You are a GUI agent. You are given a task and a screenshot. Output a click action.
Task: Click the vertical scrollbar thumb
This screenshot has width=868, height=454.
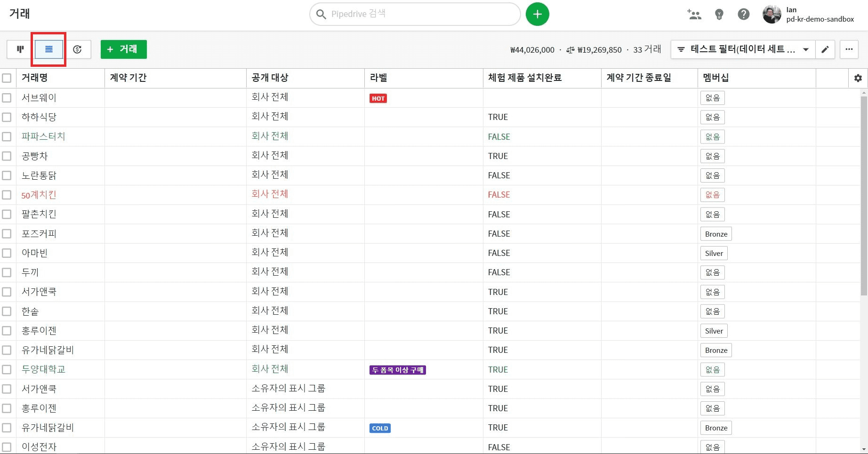click(x=864, y=196)
